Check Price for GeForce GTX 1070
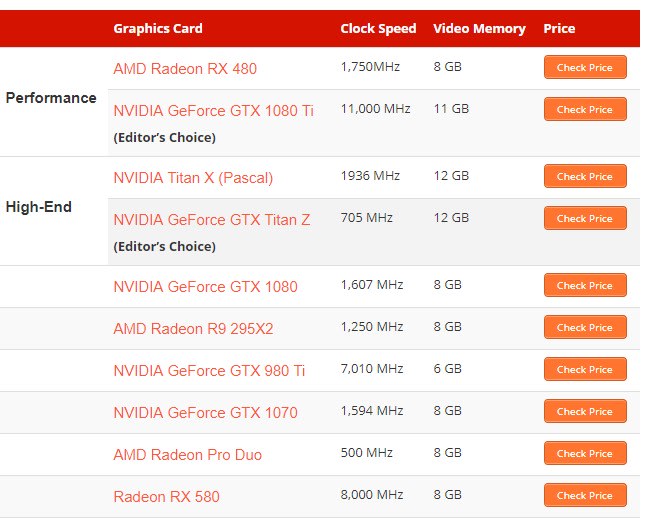 (x=585, y=411)
